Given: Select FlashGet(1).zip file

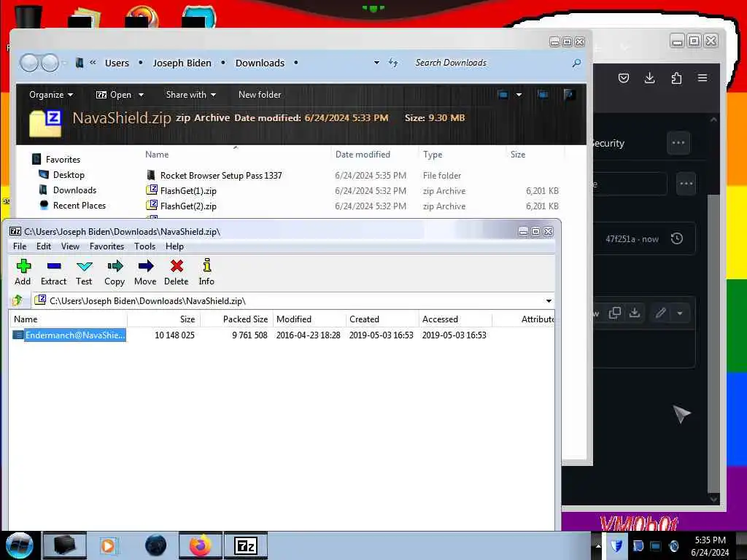Looking at the screenshot, I should 188,191.
